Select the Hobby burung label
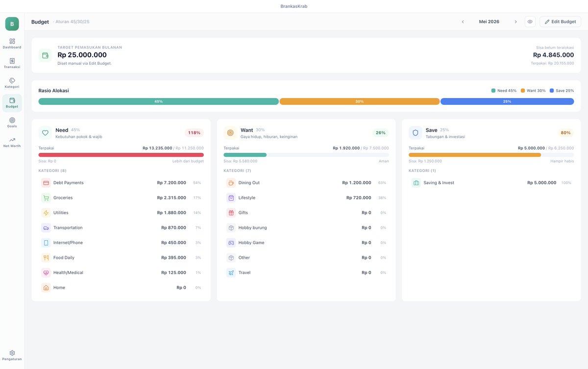 tap(253, 228)
